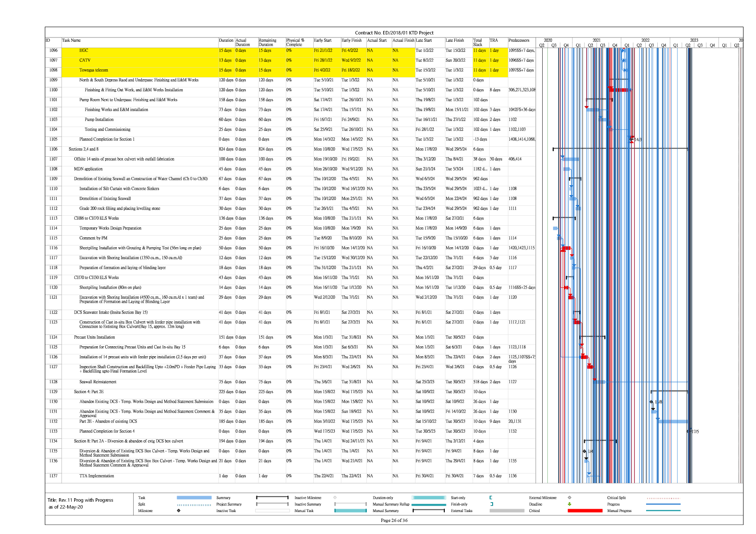Select the 2021 year timescale header
This screenshot has width=756, height=534.
pyautogui.click(x=596, y=40)
